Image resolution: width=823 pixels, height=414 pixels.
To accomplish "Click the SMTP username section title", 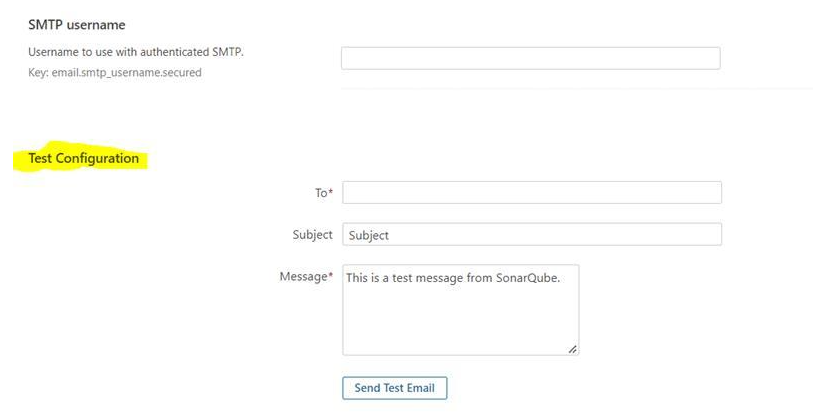I will [x=77, y=25].
